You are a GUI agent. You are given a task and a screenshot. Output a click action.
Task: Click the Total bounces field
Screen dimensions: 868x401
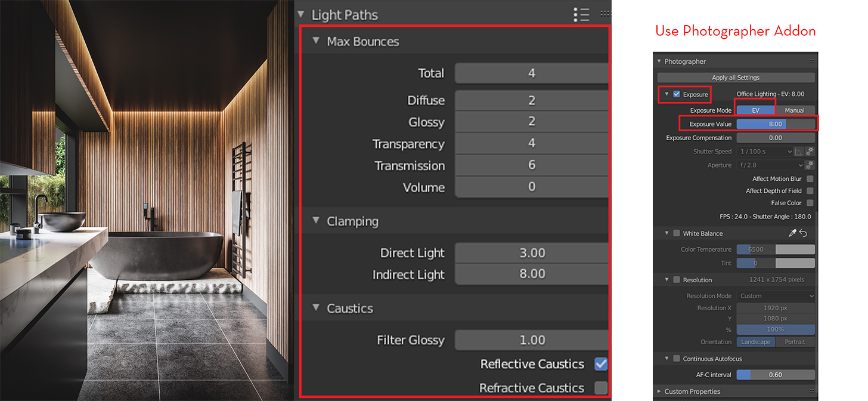[x=531, y=73]
